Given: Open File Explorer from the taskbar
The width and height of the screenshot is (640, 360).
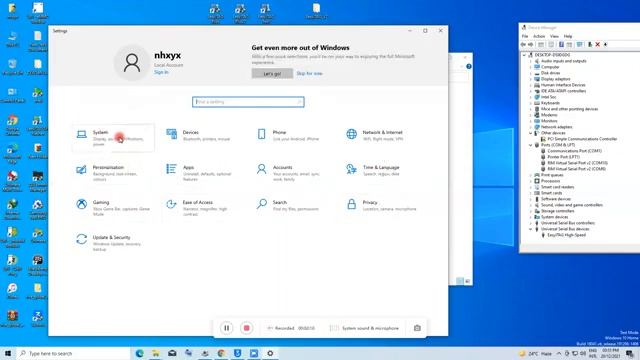Looking at the screenshot, I should (156, 353).
